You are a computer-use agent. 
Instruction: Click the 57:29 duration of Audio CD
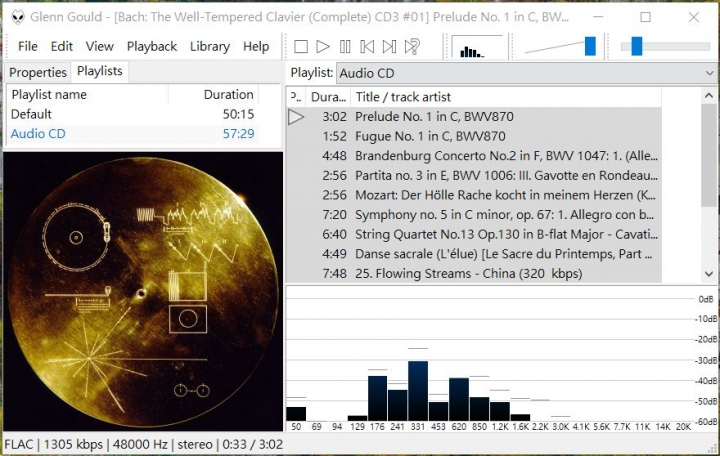point(238,134)
